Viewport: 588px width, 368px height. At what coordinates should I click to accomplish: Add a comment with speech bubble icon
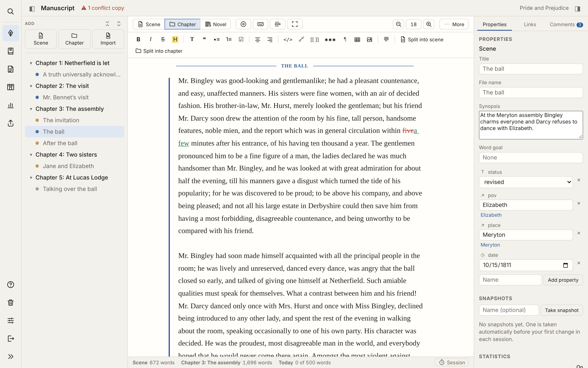coord(386,39)
